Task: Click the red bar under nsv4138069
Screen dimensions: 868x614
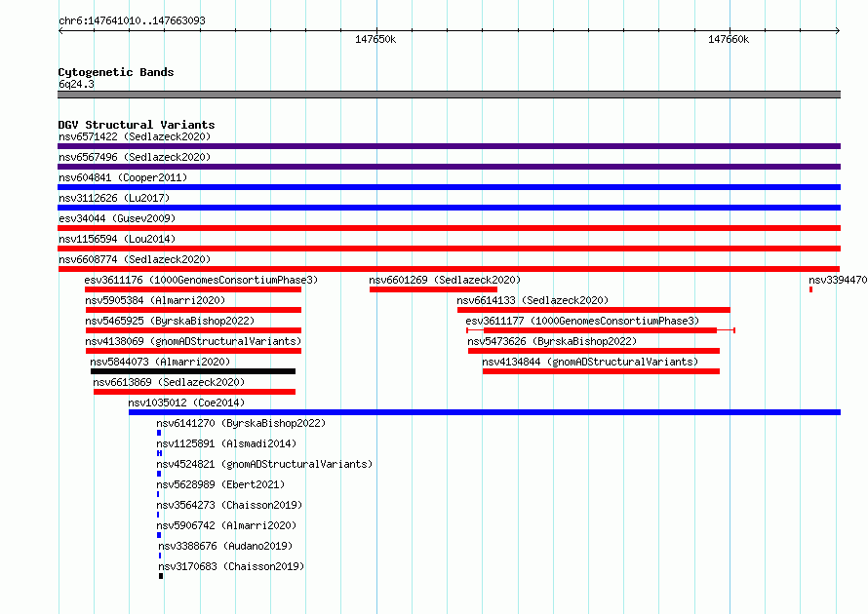Action: coord(193,351)
